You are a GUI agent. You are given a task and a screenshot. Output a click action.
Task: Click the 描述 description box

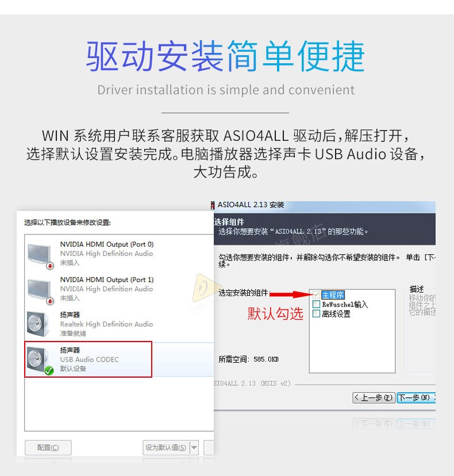click(x=421, y=331)
